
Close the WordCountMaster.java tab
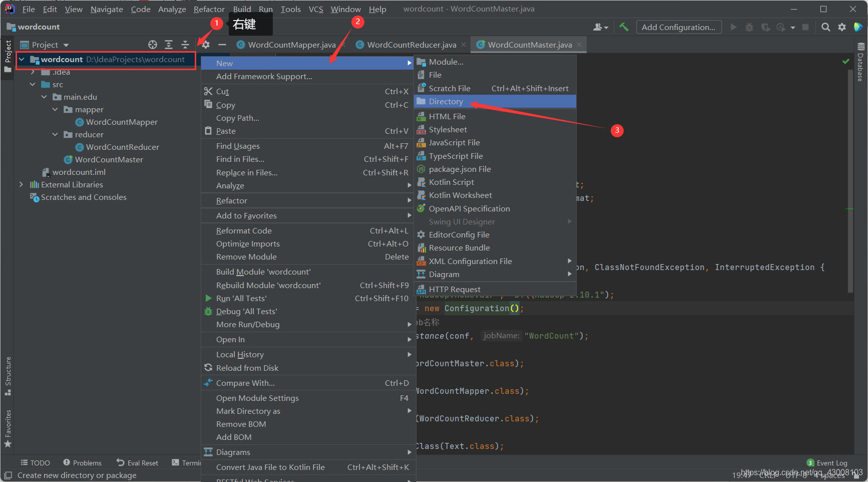579,45
